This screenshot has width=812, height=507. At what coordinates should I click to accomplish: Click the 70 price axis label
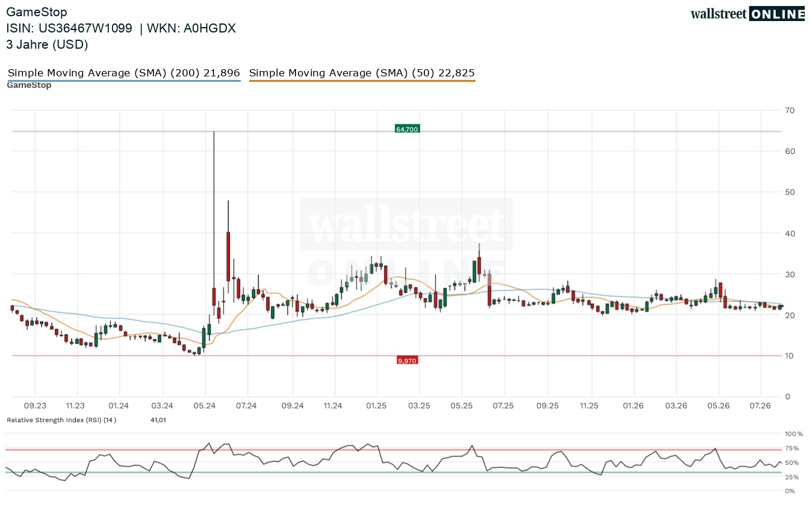790,110
